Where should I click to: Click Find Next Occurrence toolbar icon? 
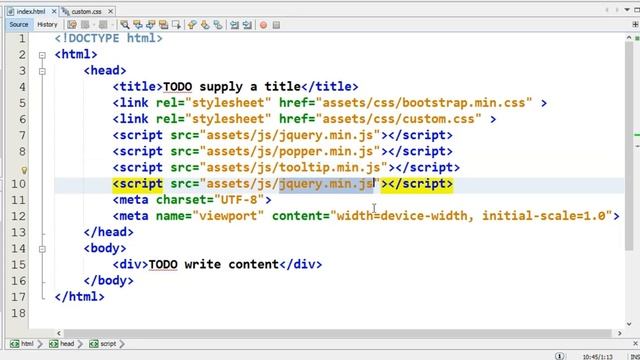tap(151, 25)
